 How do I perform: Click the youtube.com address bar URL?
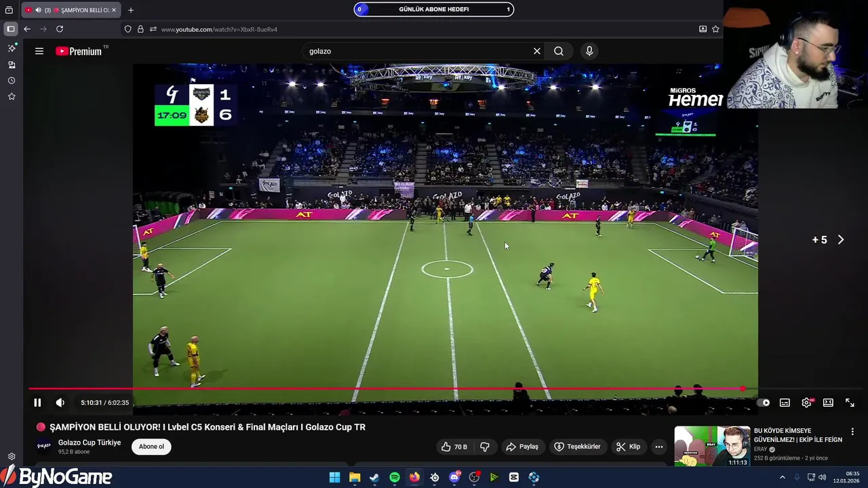tap(219, 29)
